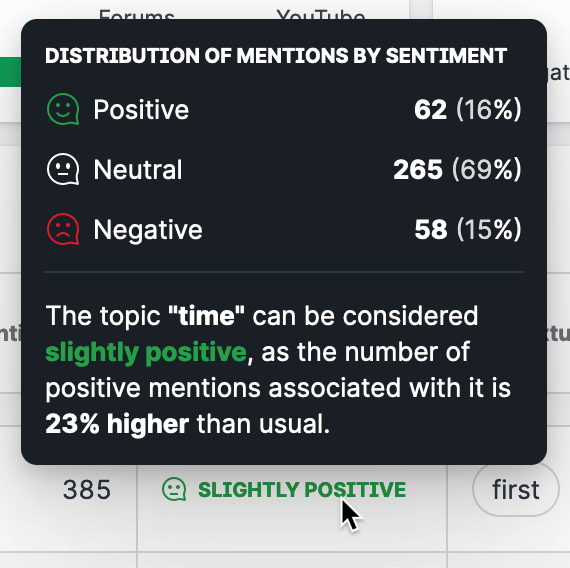Click the green Positive smiley face icon

pos(63,109)
